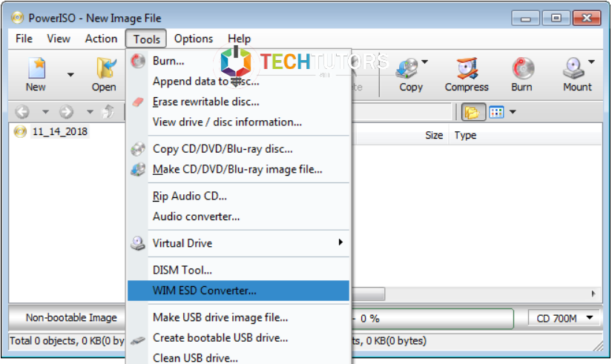Expand the Virtual Drive submenu
The width and height of the screenshot is (612, 364).
click(x=238, y=243)
